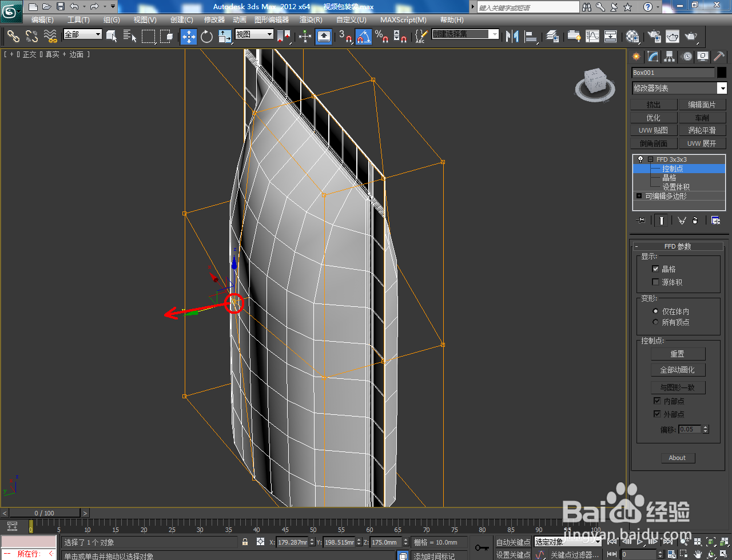732x560 pixels.
Task: Click the Unlink Selection icon
Action: point(32,37)
